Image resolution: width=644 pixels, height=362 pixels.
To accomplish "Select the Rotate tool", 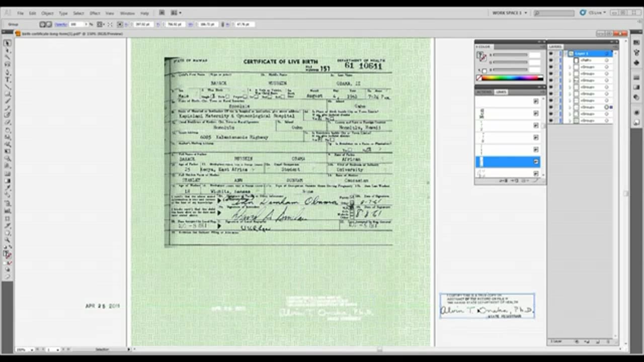I will (8, 130).
